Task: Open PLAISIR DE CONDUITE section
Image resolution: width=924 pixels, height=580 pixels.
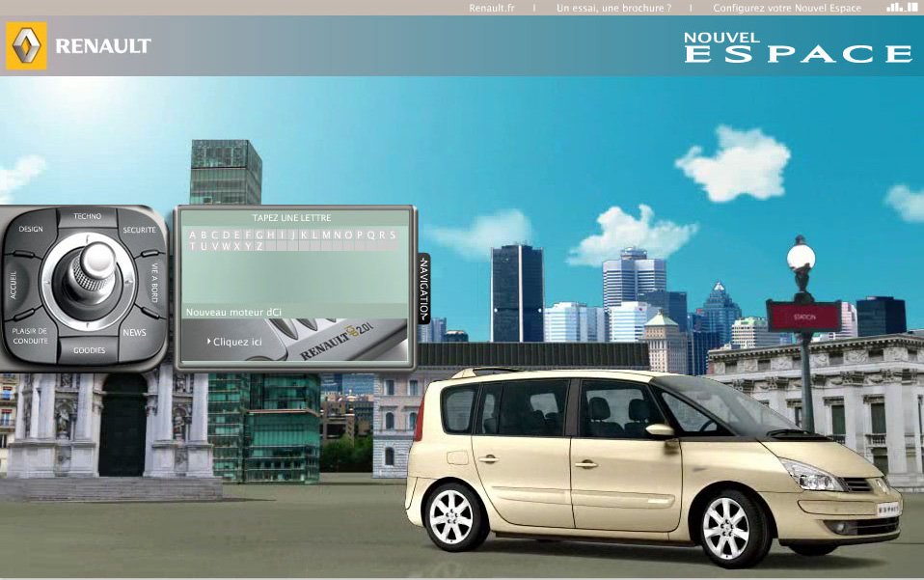Action: [x=31, y=335]
